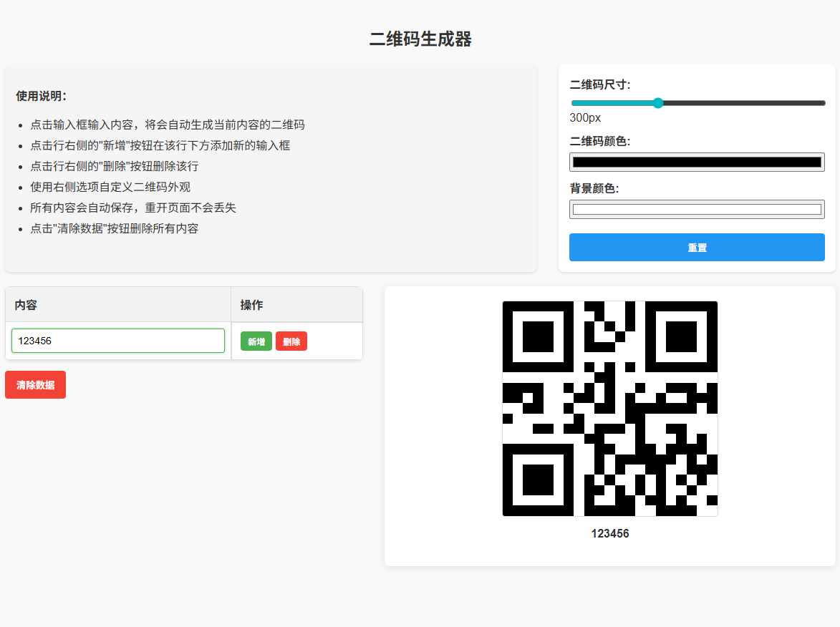Screen dimensions: 840x627
Task: Select the 操作 column header
Action: point(251,305)
